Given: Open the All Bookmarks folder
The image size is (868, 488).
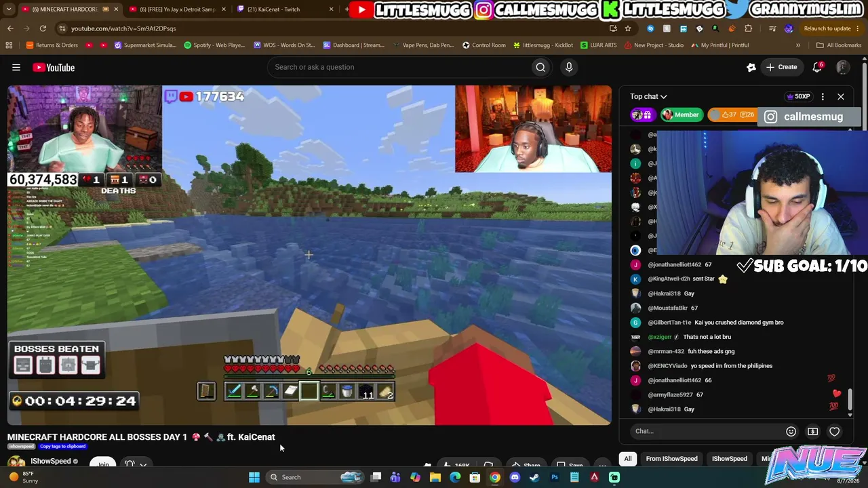Looking at the screenshot, I should click(x=839, y=45).
